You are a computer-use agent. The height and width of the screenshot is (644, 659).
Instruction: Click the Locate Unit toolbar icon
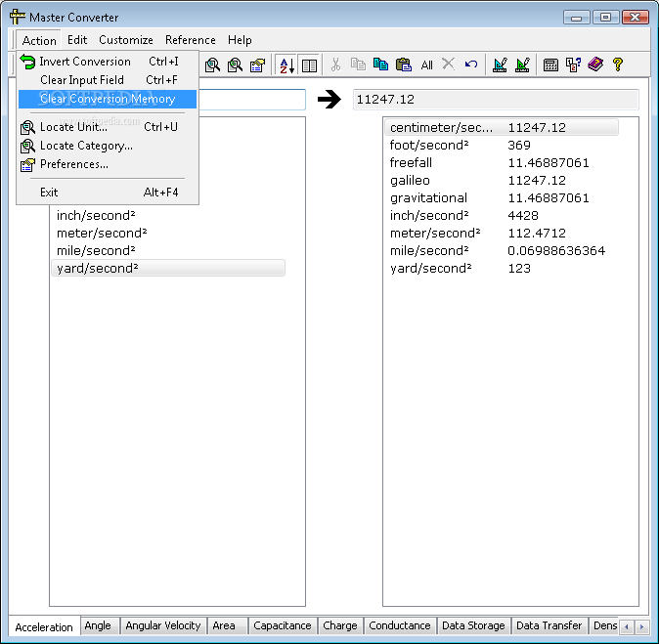212,65
